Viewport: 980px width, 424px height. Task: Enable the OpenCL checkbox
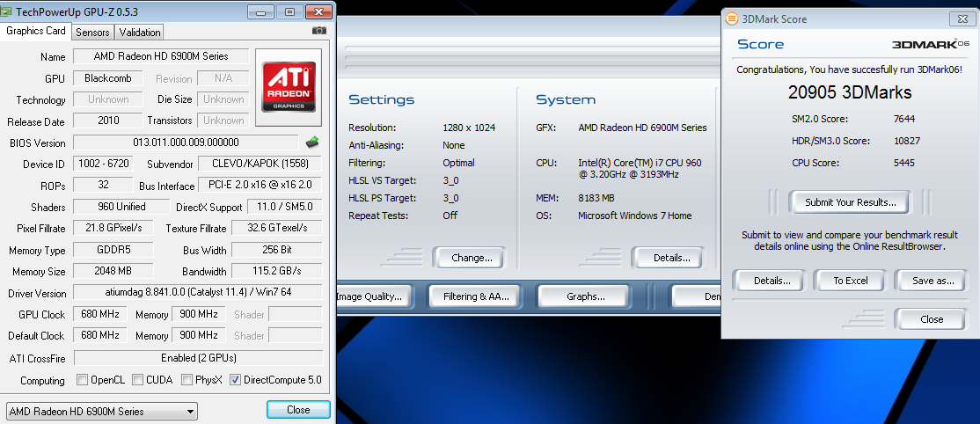pos(82,380)
